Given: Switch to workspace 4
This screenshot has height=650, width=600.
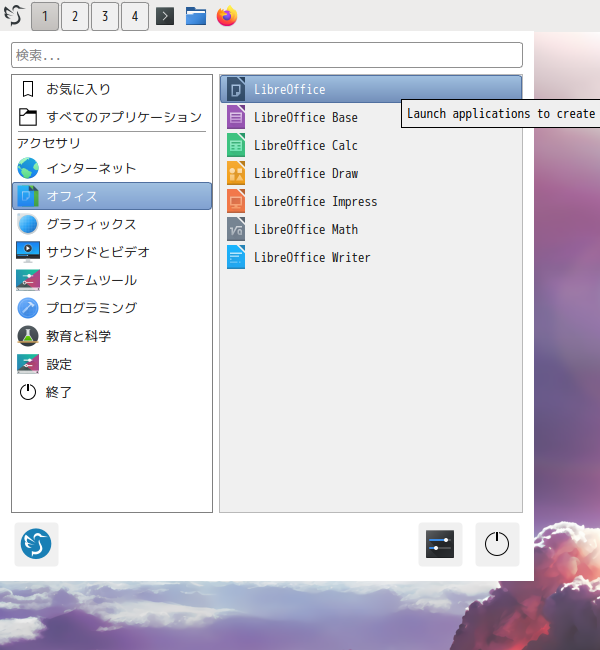Looking at the screenshot, I should pos(135,16).
